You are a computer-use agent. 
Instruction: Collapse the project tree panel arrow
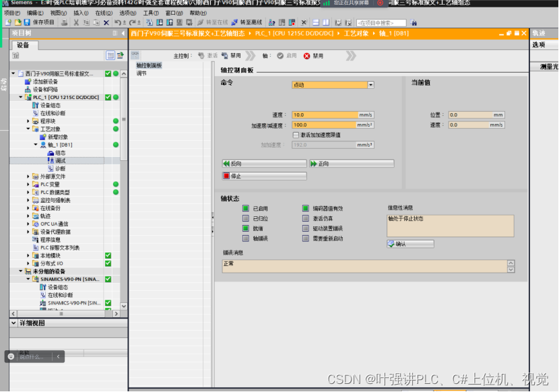[123, 33]
